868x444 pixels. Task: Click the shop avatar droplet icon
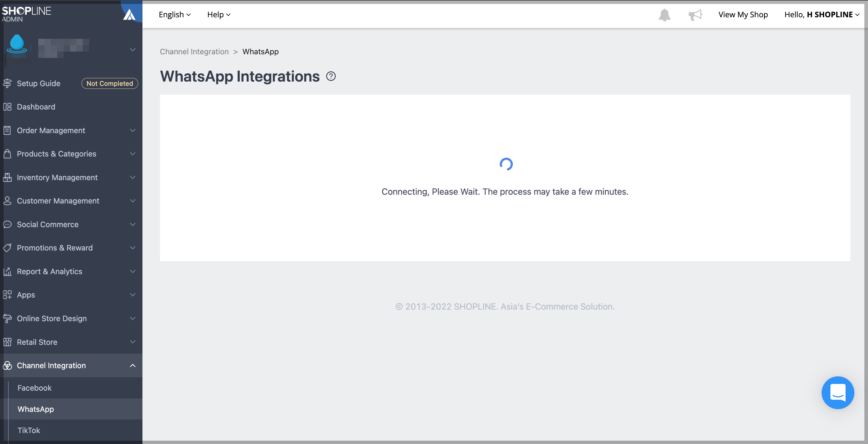(17, 45)
